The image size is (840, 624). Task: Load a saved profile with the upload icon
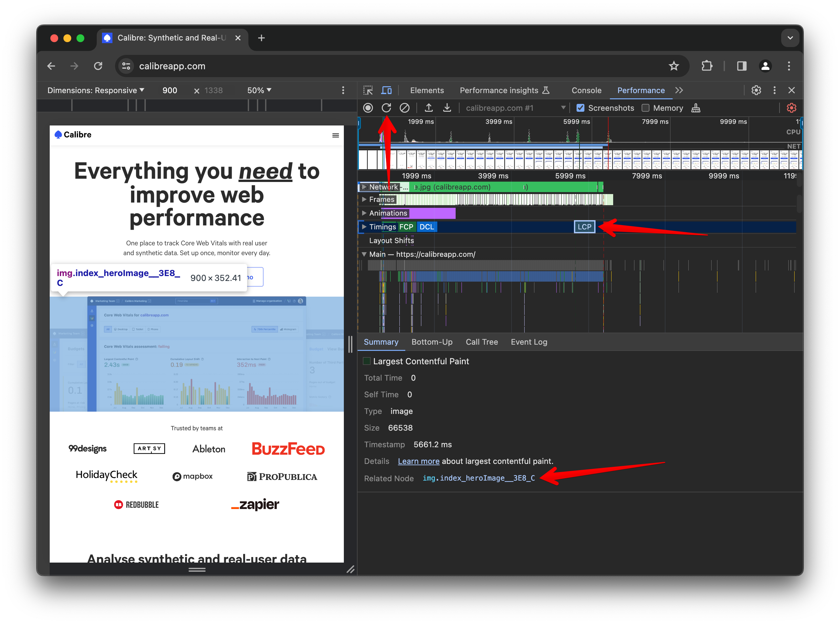click(x=428, y=108)
